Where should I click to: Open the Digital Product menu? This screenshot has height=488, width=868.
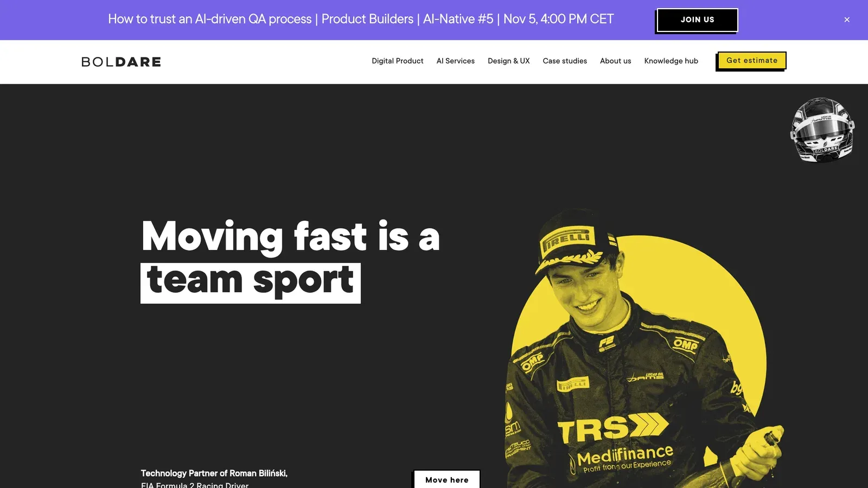[397, 61]
